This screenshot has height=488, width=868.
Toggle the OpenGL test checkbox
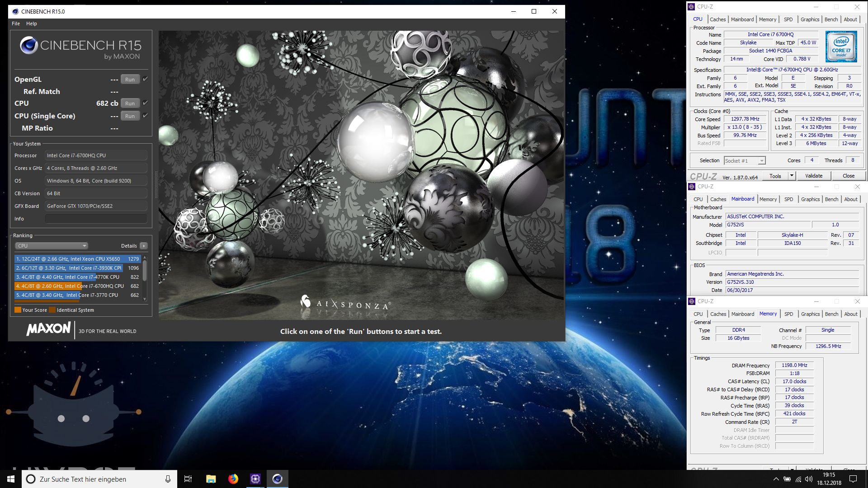click(x=146, y=79)
